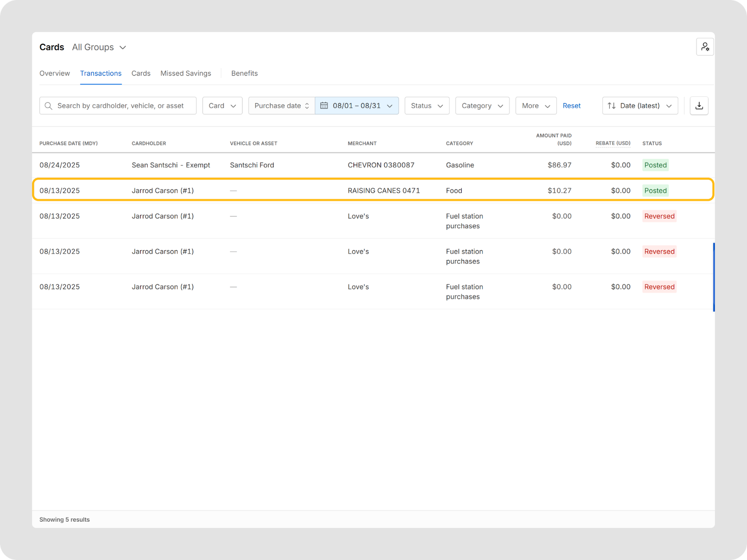This screenshot has height=560, width=747.
Task: Expand the More filters dropdown
Action: (536, 106)
